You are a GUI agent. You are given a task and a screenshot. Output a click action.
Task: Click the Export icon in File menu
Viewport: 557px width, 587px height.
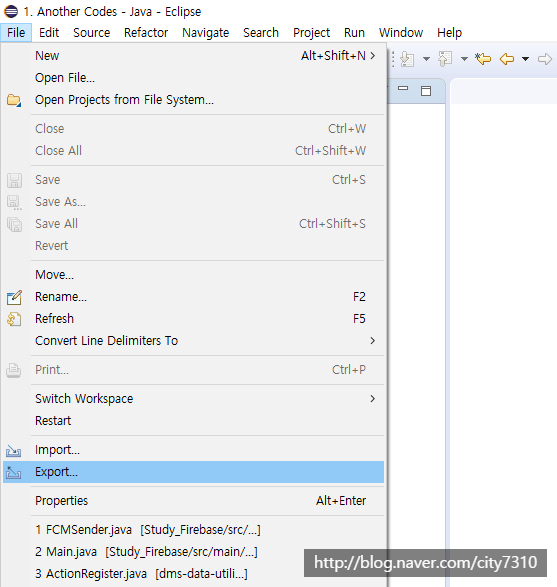tap(13, 472)
